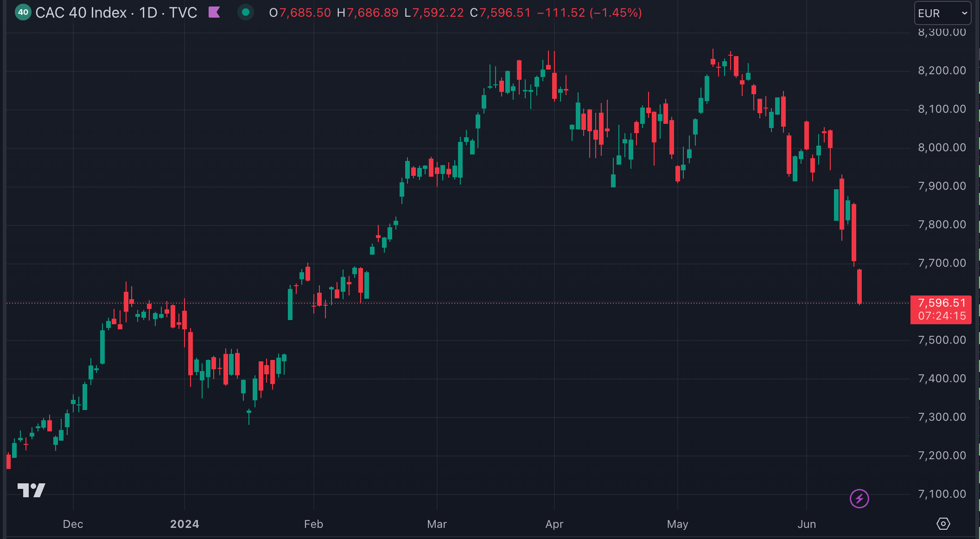
Task: Click the Jun label on time axis
Action: (806, 524)
